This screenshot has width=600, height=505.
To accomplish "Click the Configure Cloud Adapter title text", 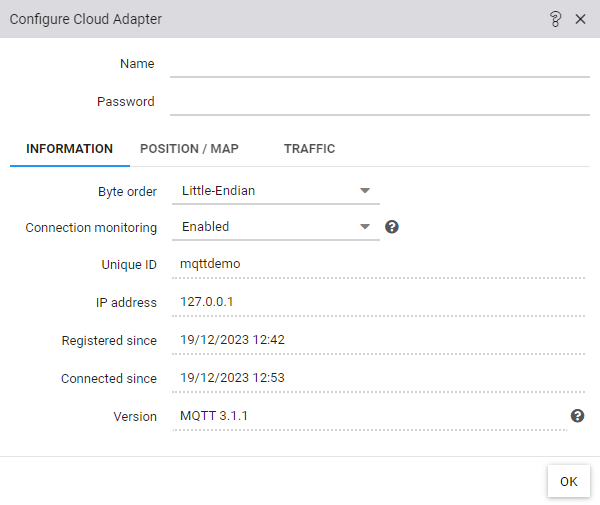I will tap(86, 19).
